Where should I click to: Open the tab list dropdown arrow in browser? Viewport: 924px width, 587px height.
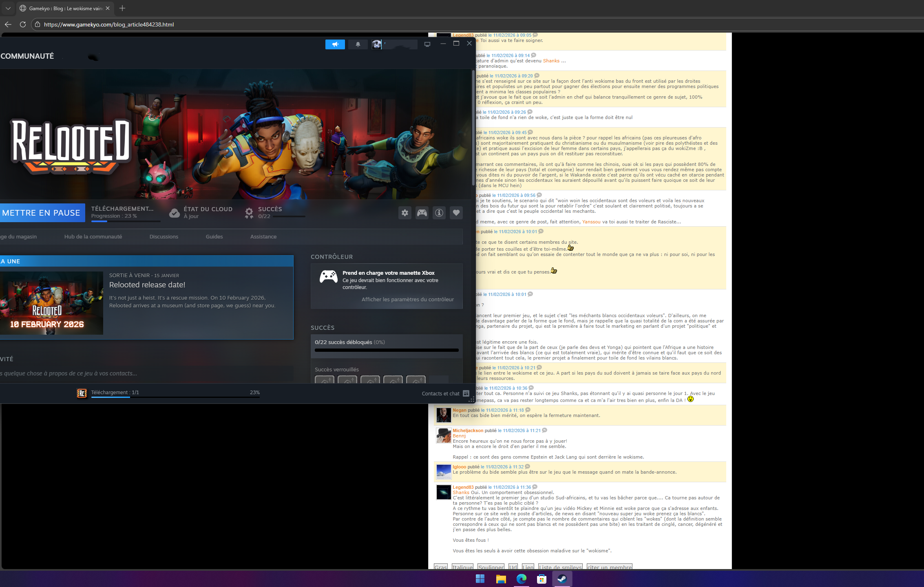[x=8, y=8]
